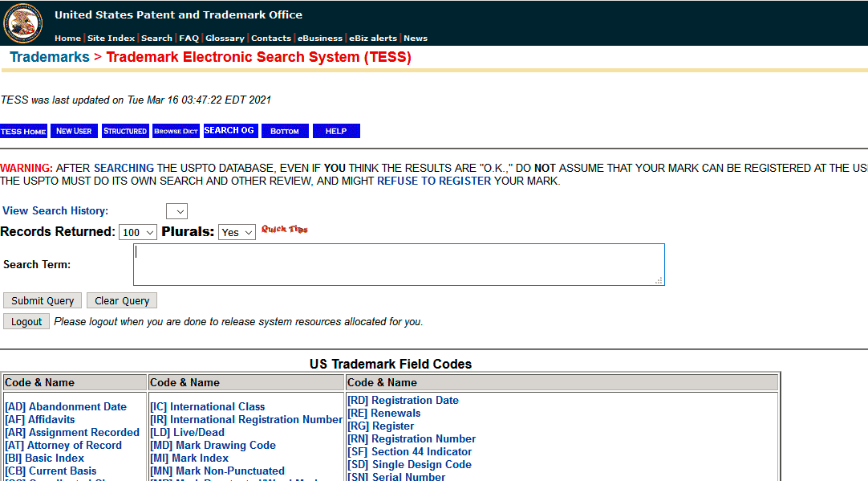Open the [CB] Current Basis field code
The width and height of the screenshot is (868, 481).
coord(51,471)
